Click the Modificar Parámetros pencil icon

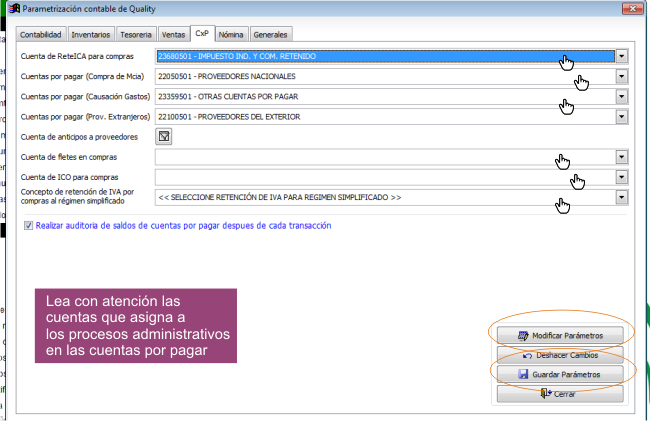(523, 336)
